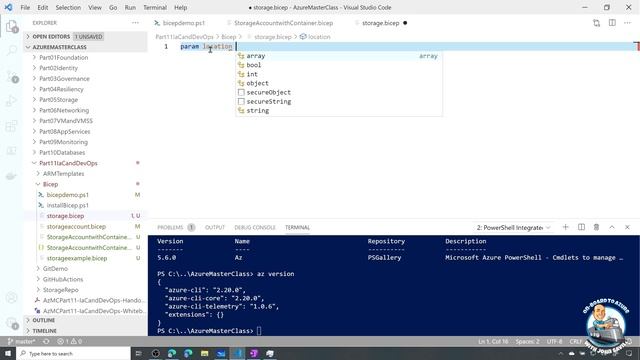Open the Run and Debug view
The image size is (640, 360).
(x=12, y=100)
